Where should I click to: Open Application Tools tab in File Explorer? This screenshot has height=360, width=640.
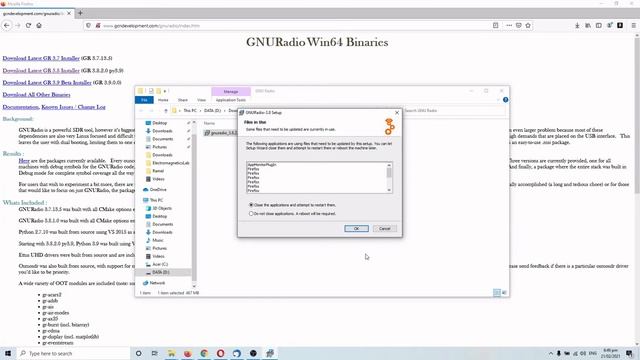tap(231, 100)
